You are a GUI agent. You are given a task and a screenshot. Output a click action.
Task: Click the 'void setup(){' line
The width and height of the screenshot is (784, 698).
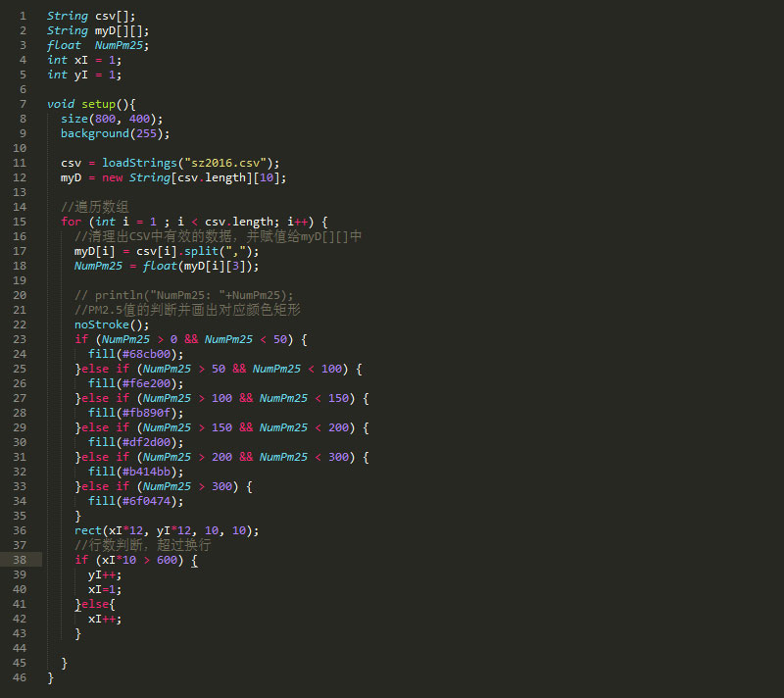click(x=91, y=104)
